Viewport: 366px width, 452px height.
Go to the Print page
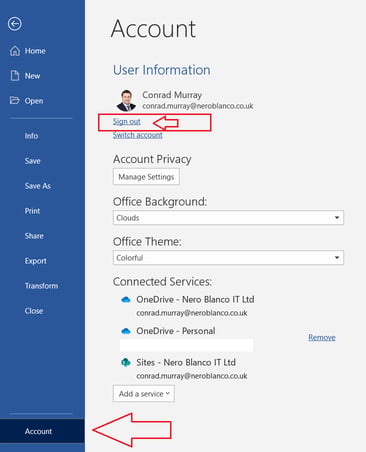tap(32, 211)
